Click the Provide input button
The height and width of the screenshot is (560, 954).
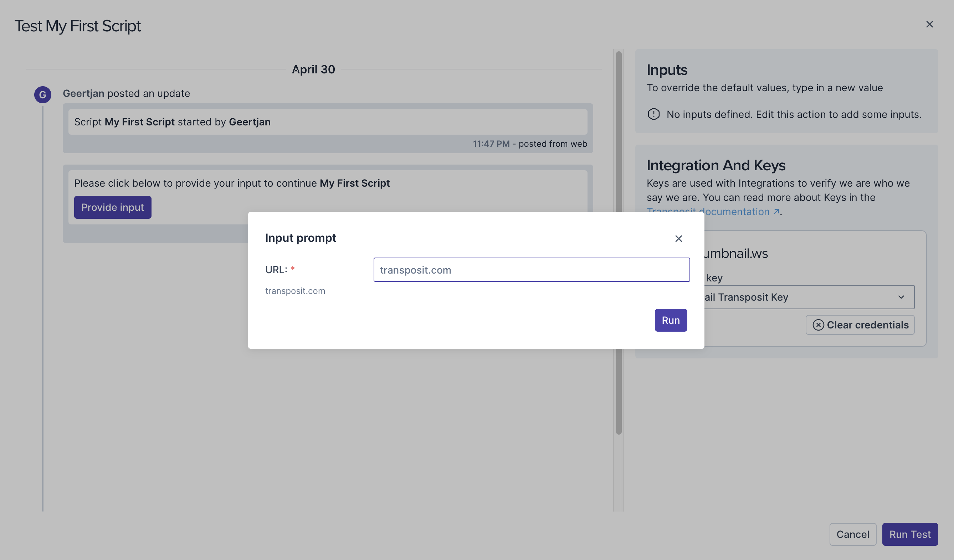tap(112, 207)
